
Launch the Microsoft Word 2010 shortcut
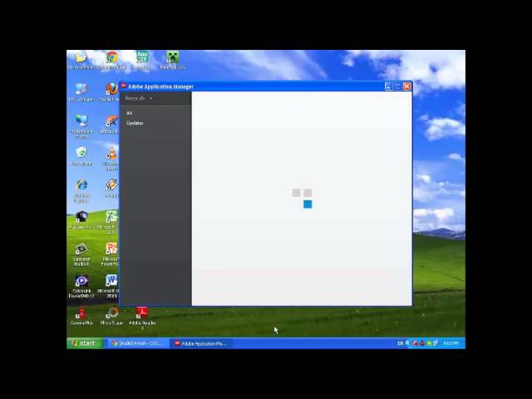point(109,286)
